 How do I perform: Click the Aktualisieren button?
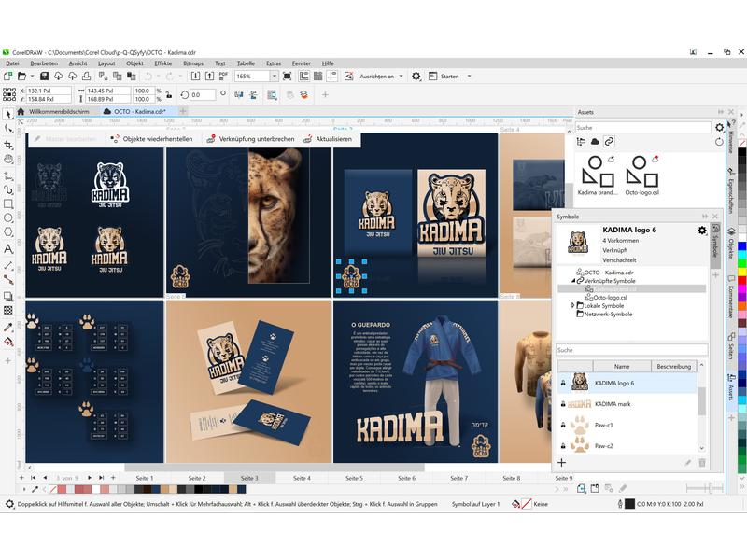pos(328,139)
